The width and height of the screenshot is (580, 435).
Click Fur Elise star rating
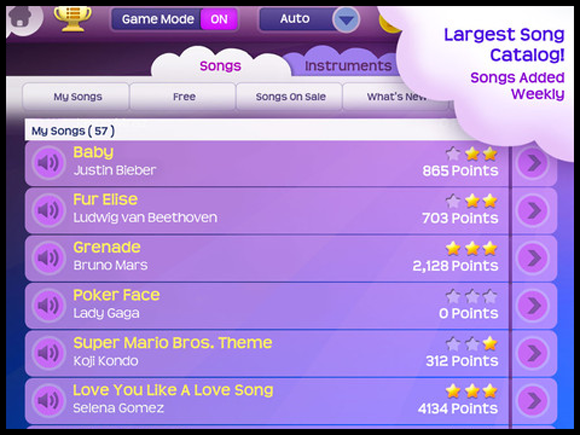click(x=471, y=201)
